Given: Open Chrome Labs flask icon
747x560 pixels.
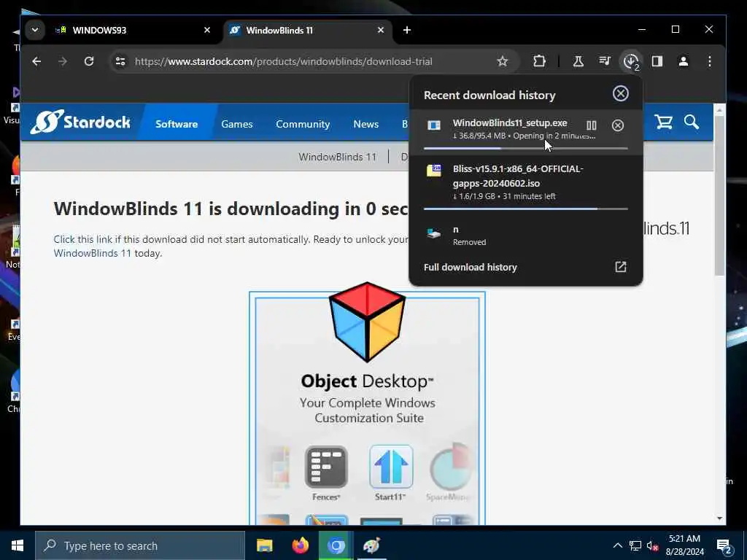Looking at the screenshot, I should coord(578,61).
